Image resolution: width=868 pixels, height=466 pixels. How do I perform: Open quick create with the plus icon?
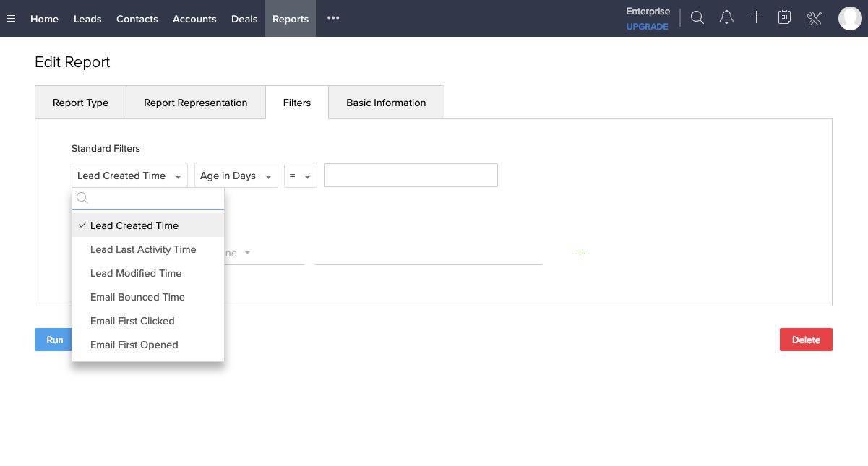pyautogui.click(x=756, y=17)
